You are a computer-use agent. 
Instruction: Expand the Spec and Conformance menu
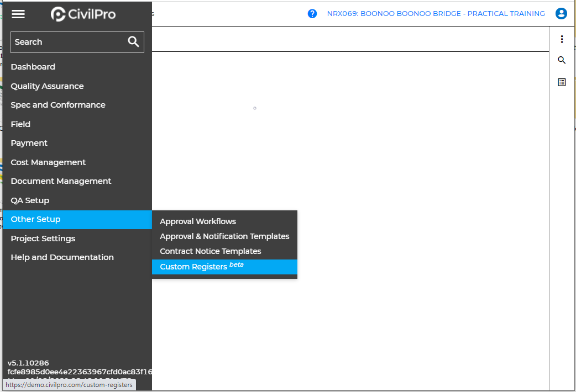(58, 105)
